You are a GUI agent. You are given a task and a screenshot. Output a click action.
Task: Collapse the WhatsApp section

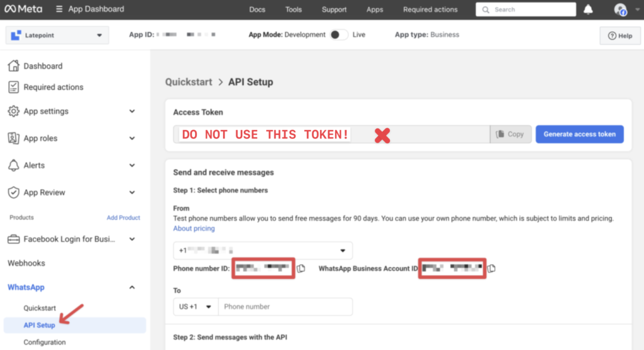point(132,287)
